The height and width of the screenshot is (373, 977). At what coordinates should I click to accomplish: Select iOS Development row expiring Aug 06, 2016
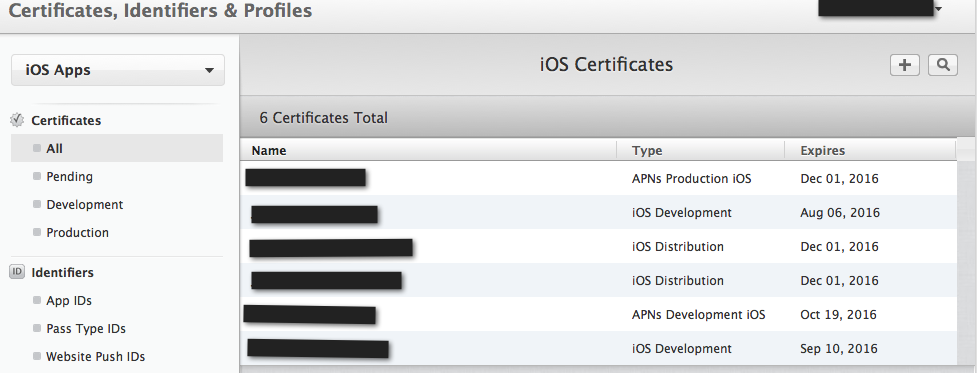599,212
